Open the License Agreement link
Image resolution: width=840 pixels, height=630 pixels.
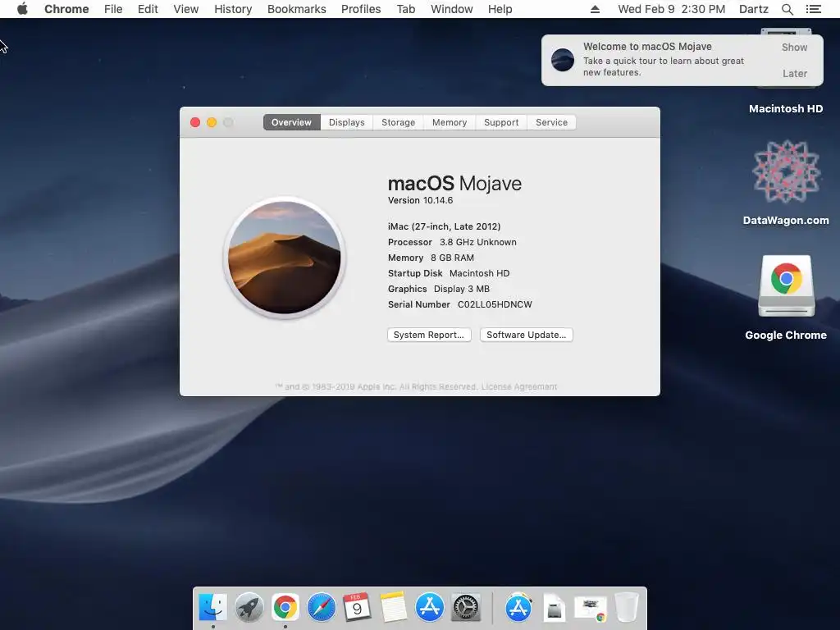point(519,387)
